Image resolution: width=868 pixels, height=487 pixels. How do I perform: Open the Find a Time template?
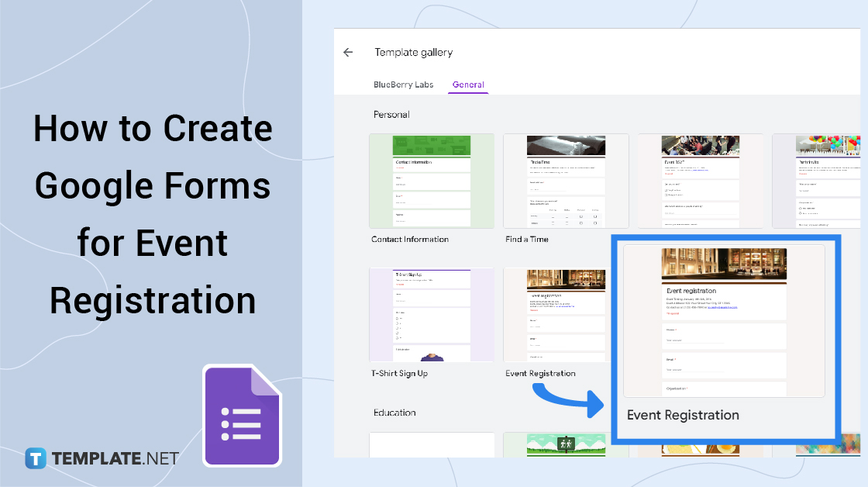[566, 181]
